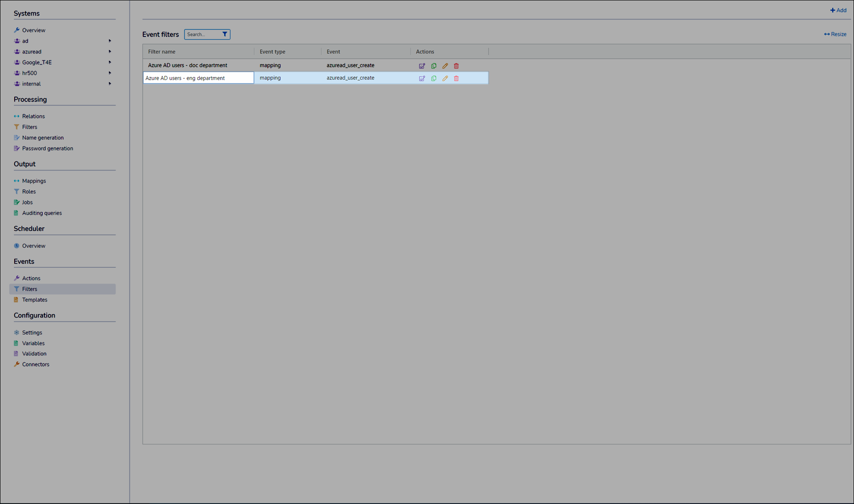This screenshot has height=504, width=854.
Task: Click the Resize link
Action: (x=835, y=34)
